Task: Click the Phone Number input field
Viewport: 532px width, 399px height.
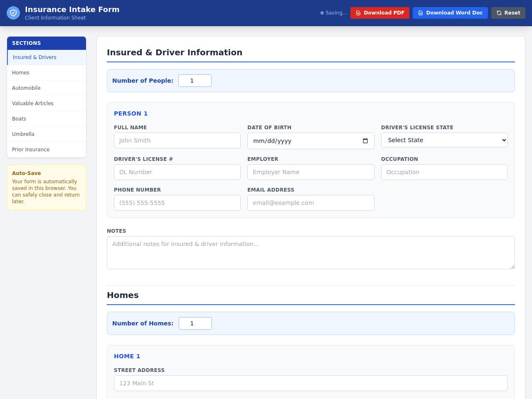Action: coord(177,203)
